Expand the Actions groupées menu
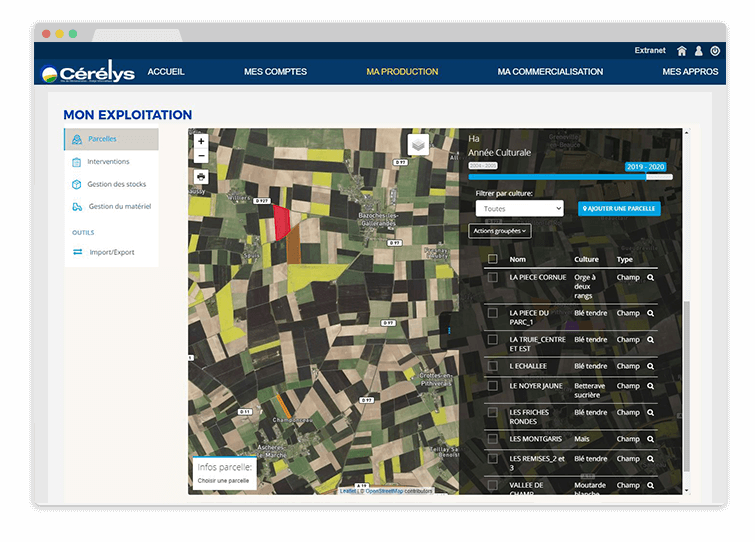The image size is (755, 542). [x=499, y=231]
